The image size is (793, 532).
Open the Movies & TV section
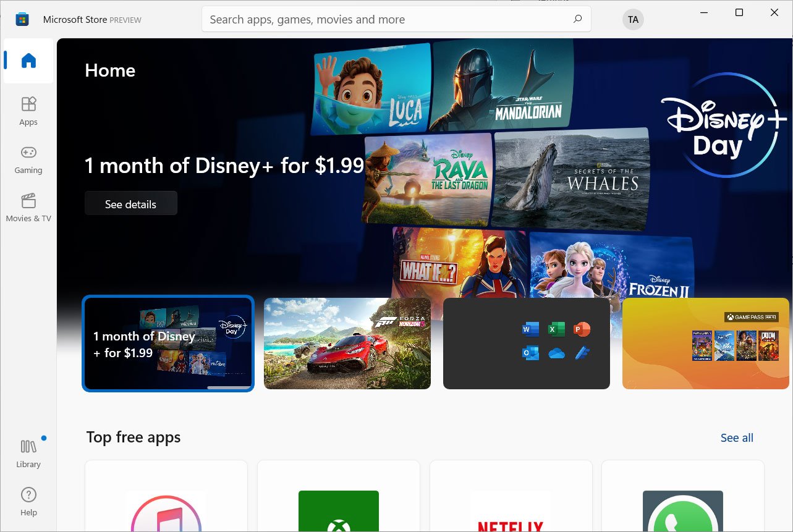pos(28,208)
